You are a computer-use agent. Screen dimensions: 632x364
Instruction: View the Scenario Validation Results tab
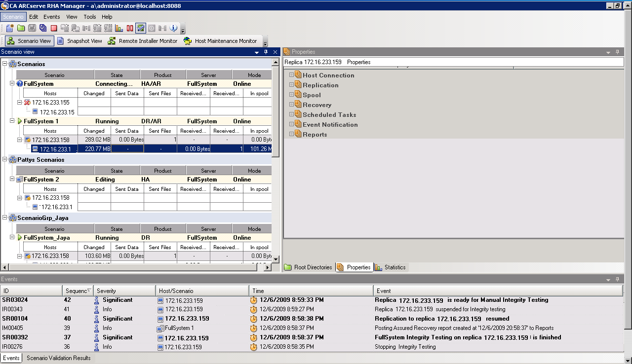point(58,358)
